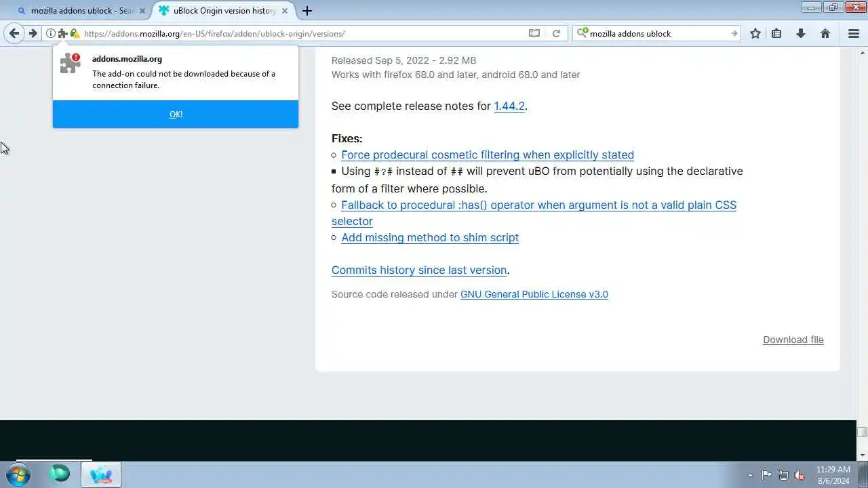Click text "Released Sep 5, 2022 - 2.92 MB"
The height and width of the screenshot is (488, 868).
click(x=403, y=60)
